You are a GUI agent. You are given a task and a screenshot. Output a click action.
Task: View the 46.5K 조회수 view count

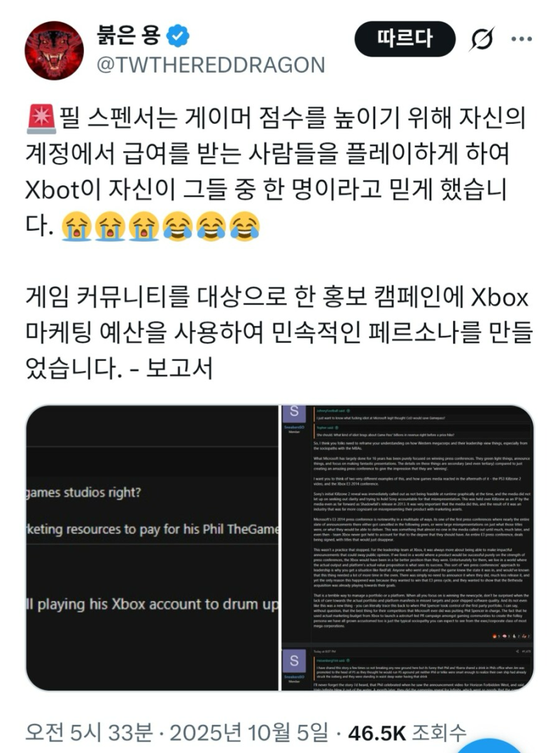[407, 733]
